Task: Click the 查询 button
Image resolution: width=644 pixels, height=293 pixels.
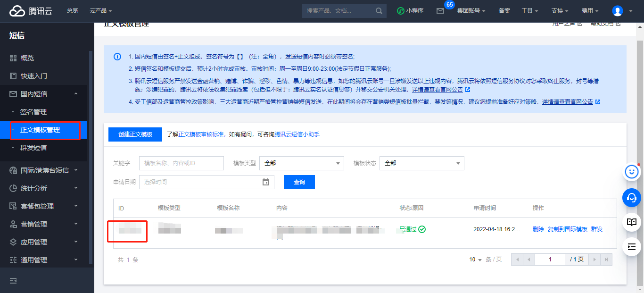Action: coord(299,182)
